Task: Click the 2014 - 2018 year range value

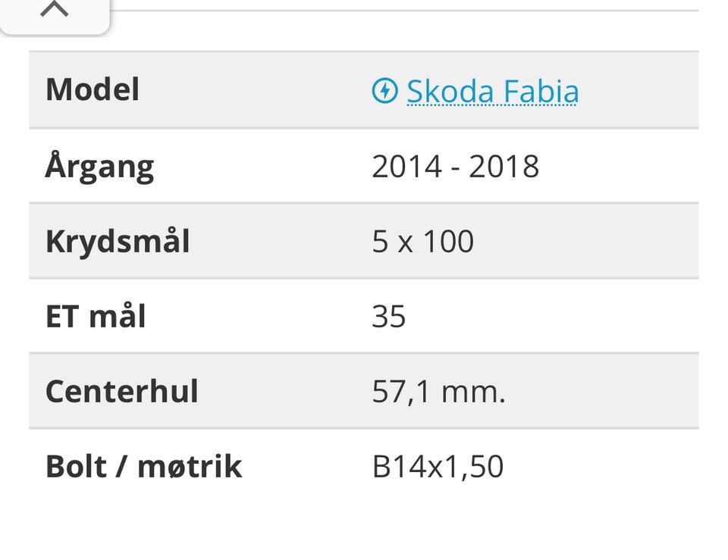Action: pos(455,166)
